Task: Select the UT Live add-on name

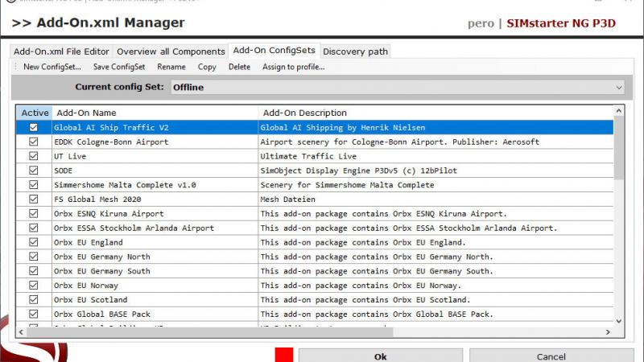Action: coord(70,156)
